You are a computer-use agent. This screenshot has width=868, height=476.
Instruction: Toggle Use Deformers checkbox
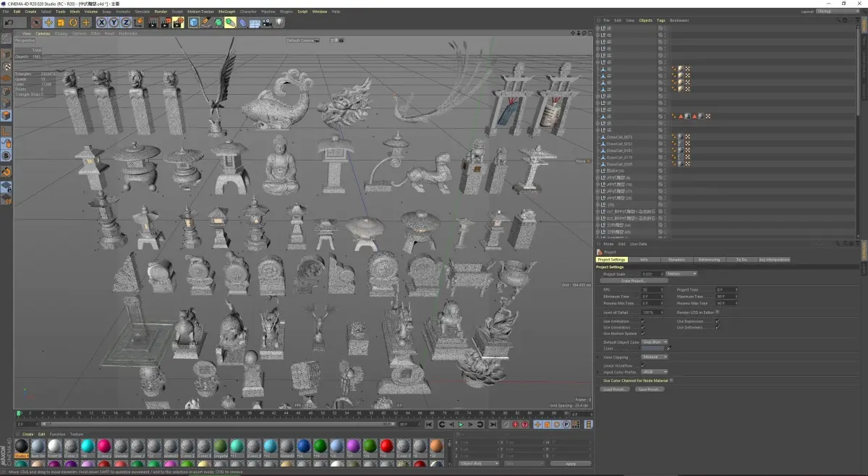tap(717, 327)
